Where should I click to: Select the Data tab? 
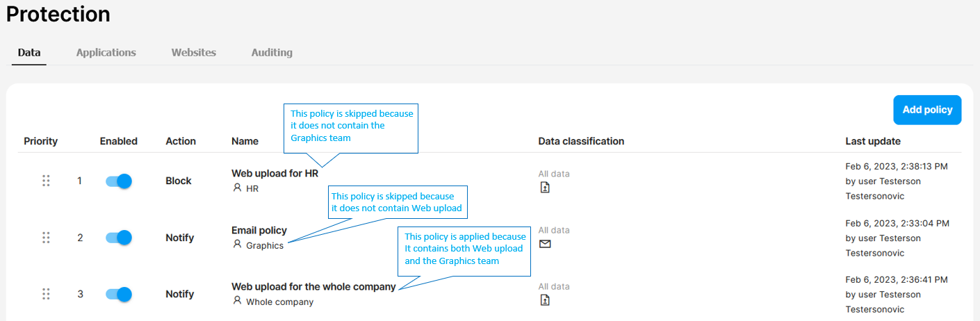point(29,53)
